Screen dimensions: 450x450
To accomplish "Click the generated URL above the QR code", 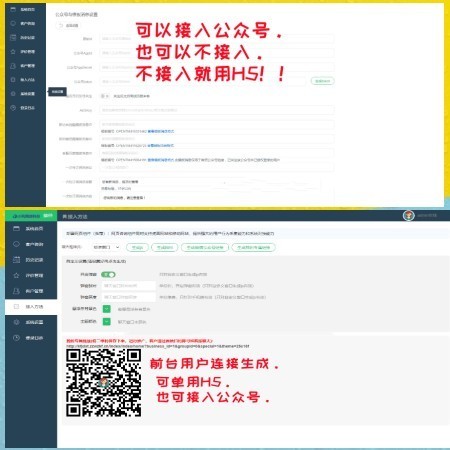I will pos(158,346).
